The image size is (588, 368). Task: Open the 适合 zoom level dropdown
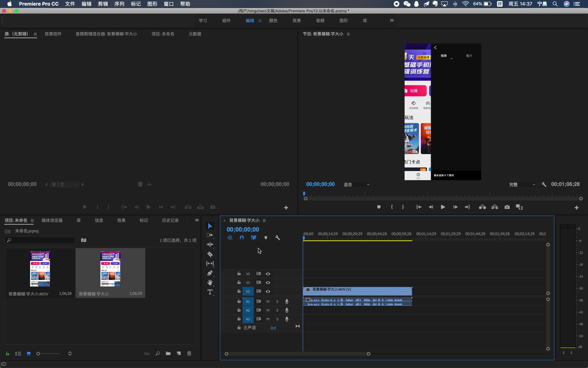click(356, 185)
